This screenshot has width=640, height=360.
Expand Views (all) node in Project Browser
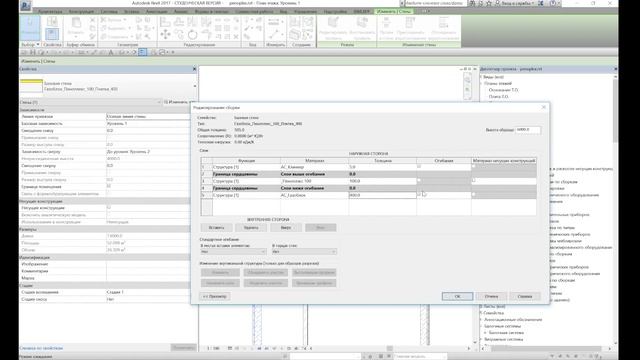[481, 77]
